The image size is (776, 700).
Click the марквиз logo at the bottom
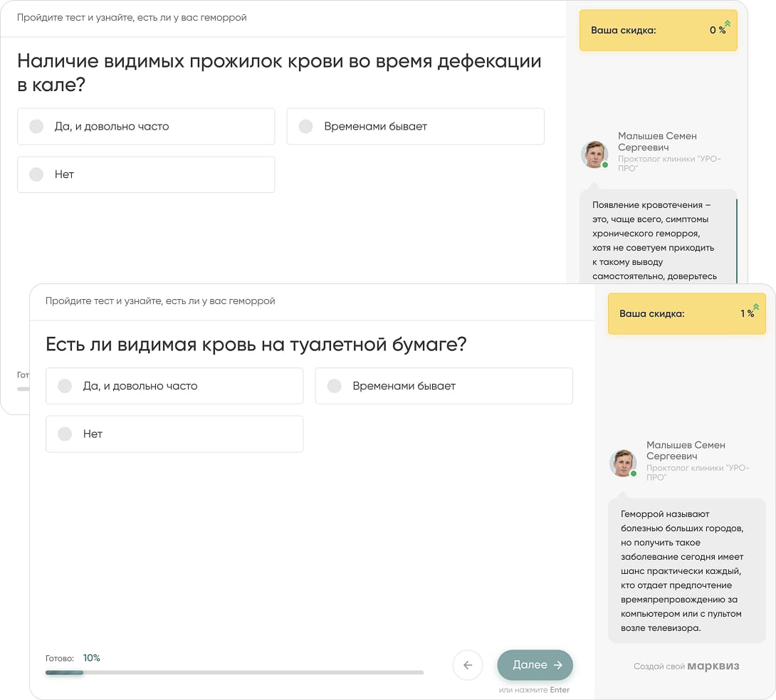point(715,667)
